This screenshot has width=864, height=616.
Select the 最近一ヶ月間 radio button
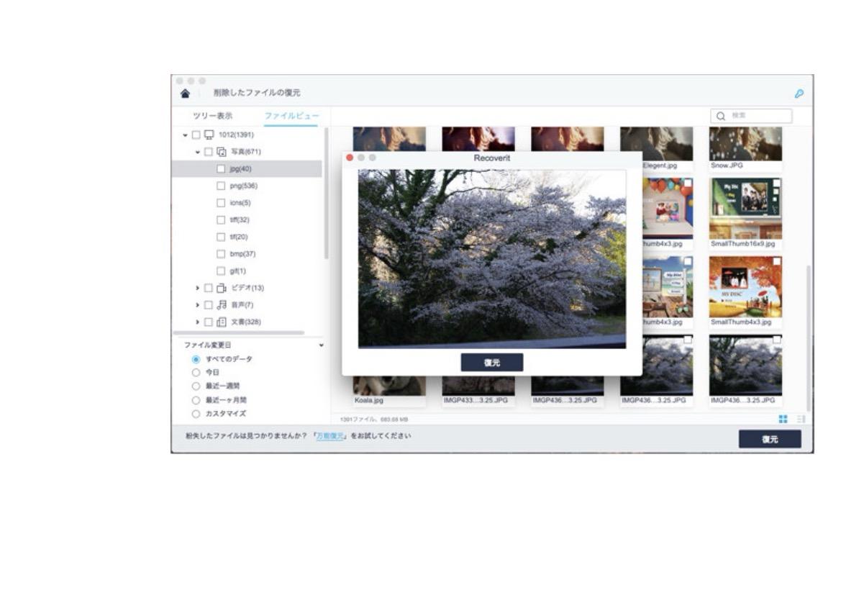click(x=196, y=399)
